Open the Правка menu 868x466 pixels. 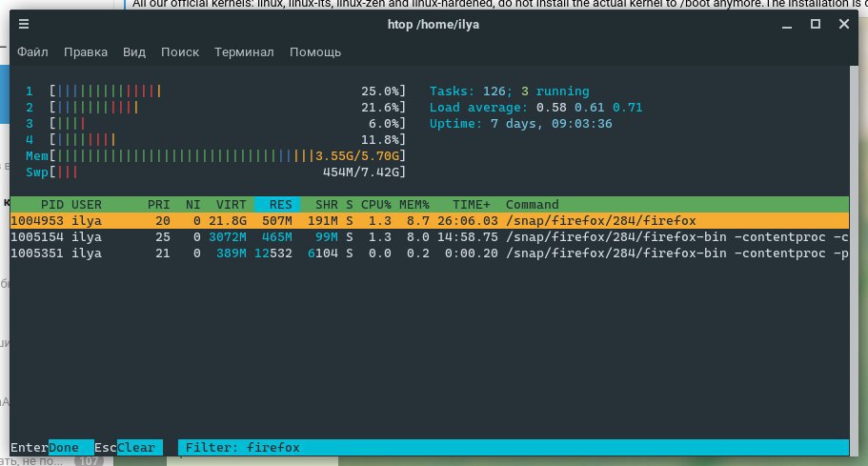tap(86, 52)
